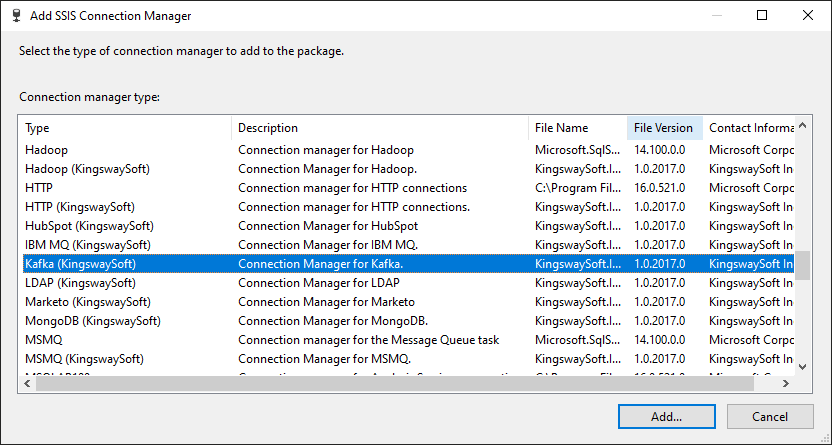The image size is (832, 445).
Task: Click file version 14.100.0.0 in Hadoop row
Action: click(660, 150)
